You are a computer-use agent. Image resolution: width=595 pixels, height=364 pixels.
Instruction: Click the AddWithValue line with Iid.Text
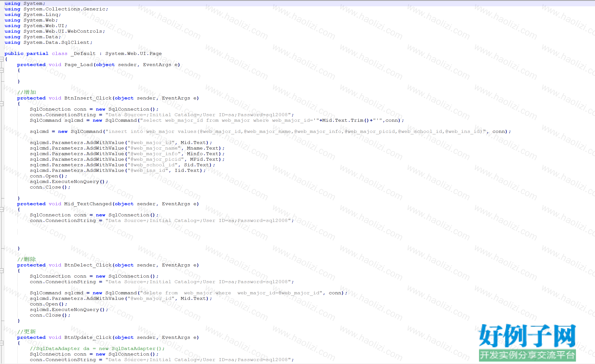pos(118,170)
